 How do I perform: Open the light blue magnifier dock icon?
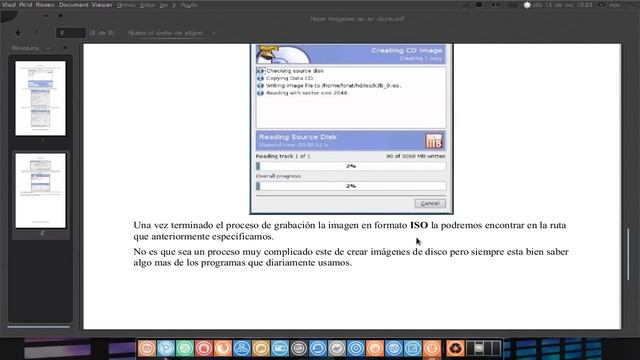pos(166,349)
